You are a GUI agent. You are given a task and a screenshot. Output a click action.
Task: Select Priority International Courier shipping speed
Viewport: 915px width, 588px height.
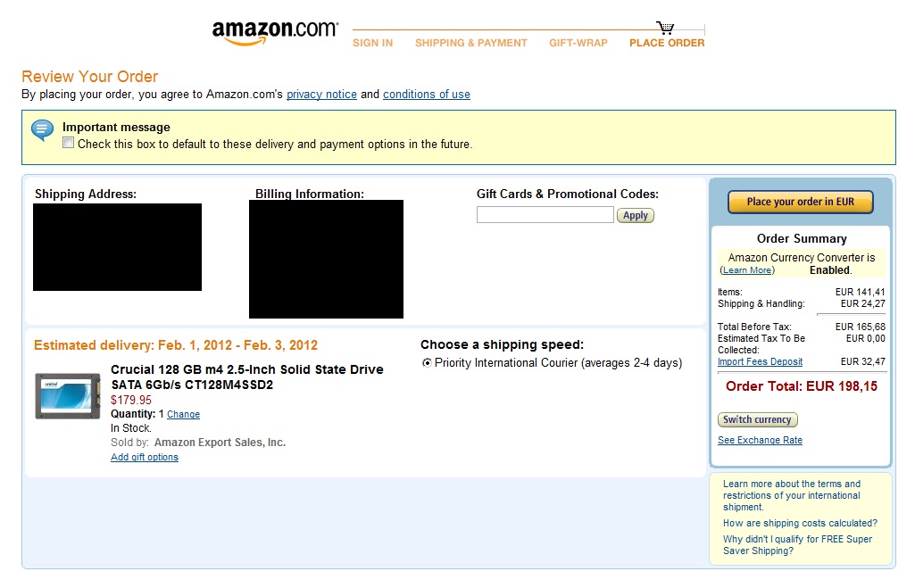pos(427,363)
